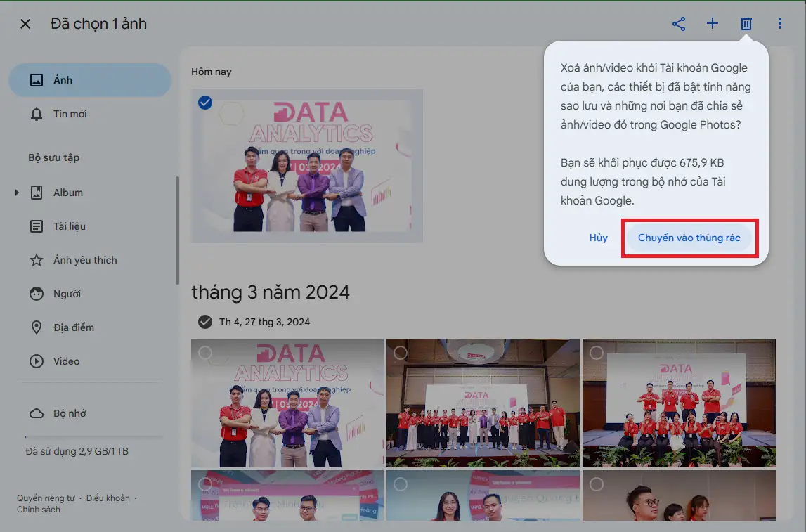Open the Video section

pyautogui.click(x=66, y=361)
